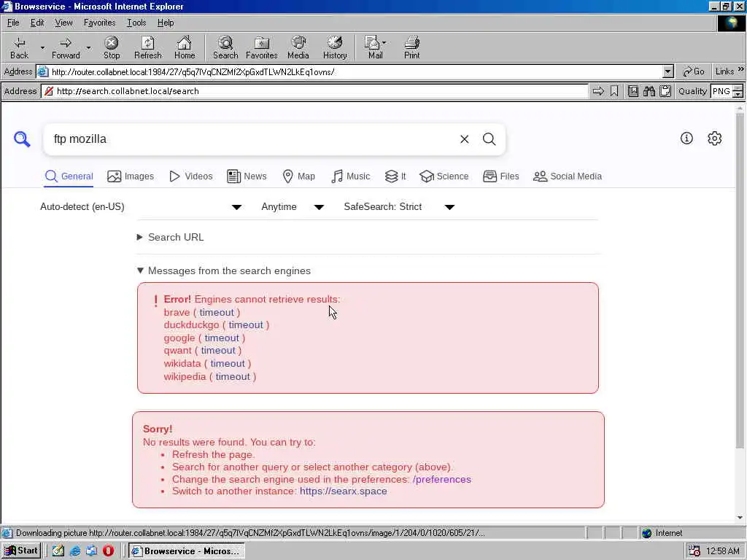This screenshot has width=747, height=560.
Task: Click the Browservice clipboard icon
Action: click(665, 91)
